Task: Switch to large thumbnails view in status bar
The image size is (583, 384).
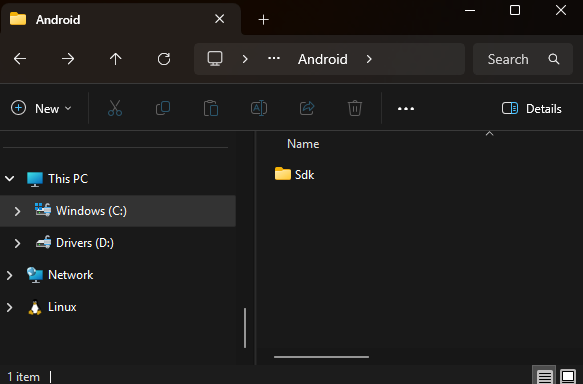Action: (x=568, y=376)
